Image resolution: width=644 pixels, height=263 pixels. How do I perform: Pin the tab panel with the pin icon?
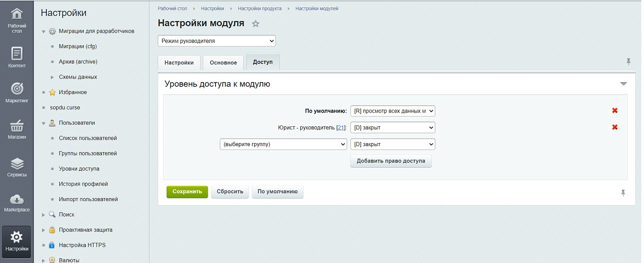629,62
